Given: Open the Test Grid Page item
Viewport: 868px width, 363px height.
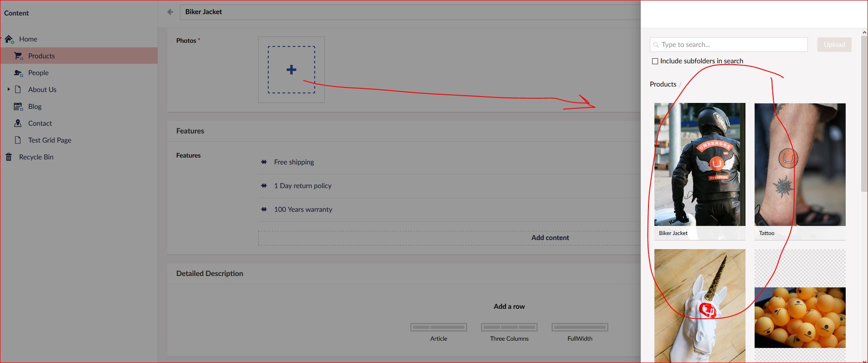Looking at the screenshot, I should coord(50,140).
